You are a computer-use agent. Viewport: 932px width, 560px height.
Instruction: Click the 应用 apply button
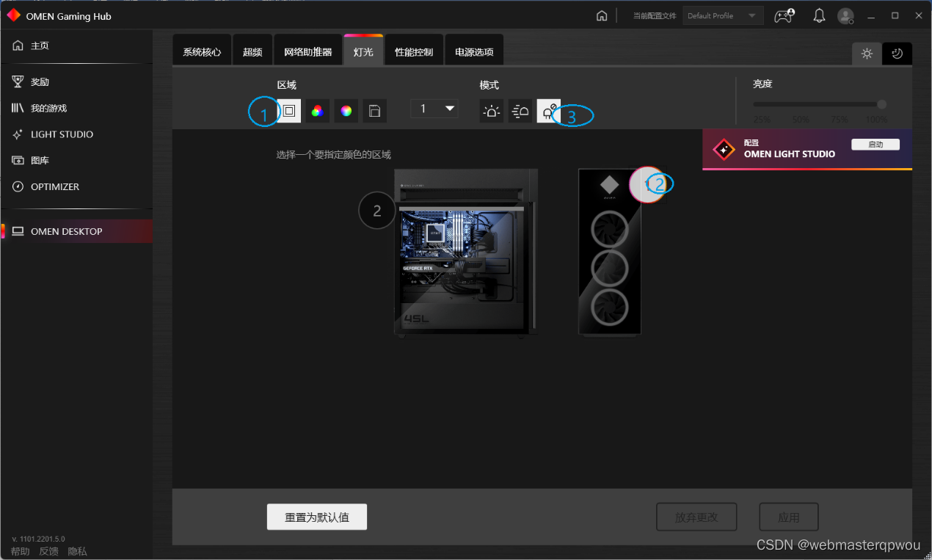[x=789, y=517]
